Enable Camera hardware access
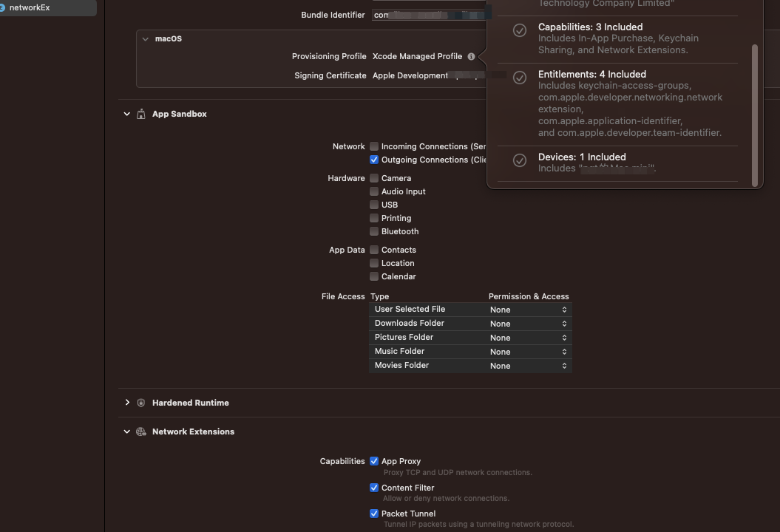 coord(374,178)
